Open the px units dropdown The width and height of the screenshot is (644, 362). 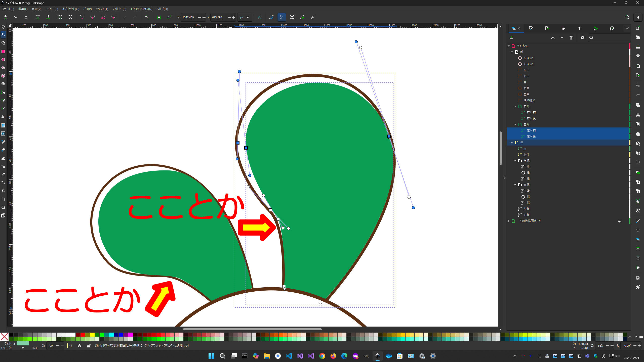(x=245, y=17)
